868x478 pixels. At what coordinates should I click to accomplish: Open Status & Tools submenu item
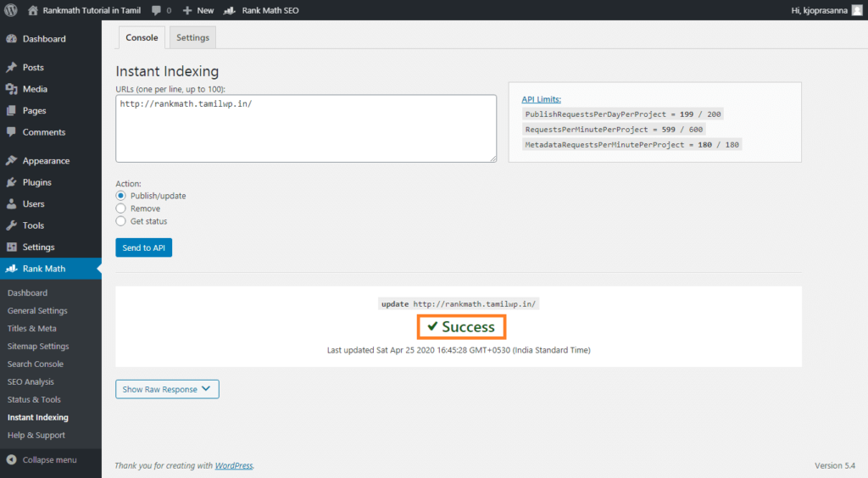[34, 399]
